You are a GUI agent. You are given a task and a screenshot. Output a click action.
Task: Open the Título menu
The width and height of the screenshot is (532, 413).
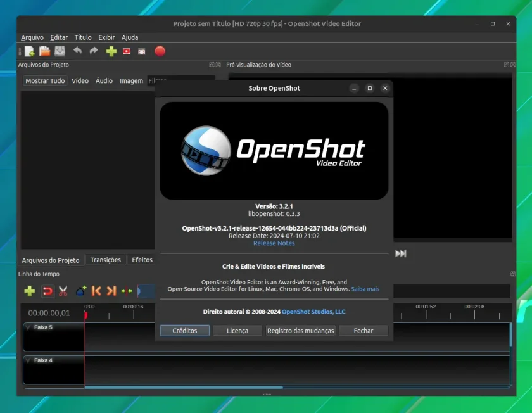pos(83,37)
